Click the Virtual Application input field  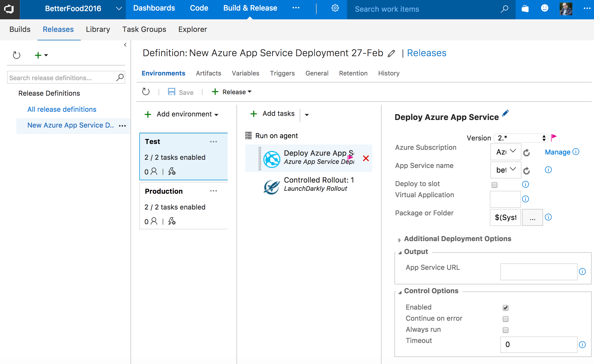(505, 199)
